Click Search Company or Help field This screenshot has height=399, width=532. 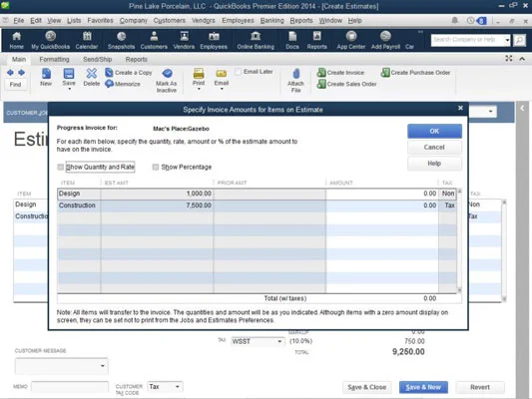(x=467, y=40)
